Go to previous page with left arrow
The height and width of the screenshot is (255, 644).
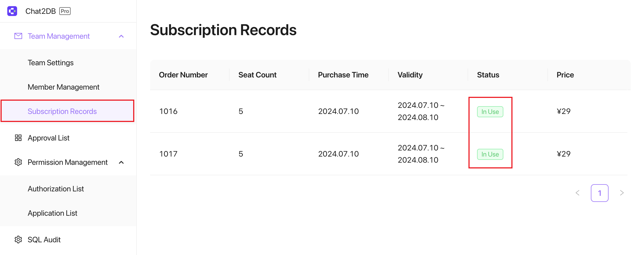pos(578,193)
